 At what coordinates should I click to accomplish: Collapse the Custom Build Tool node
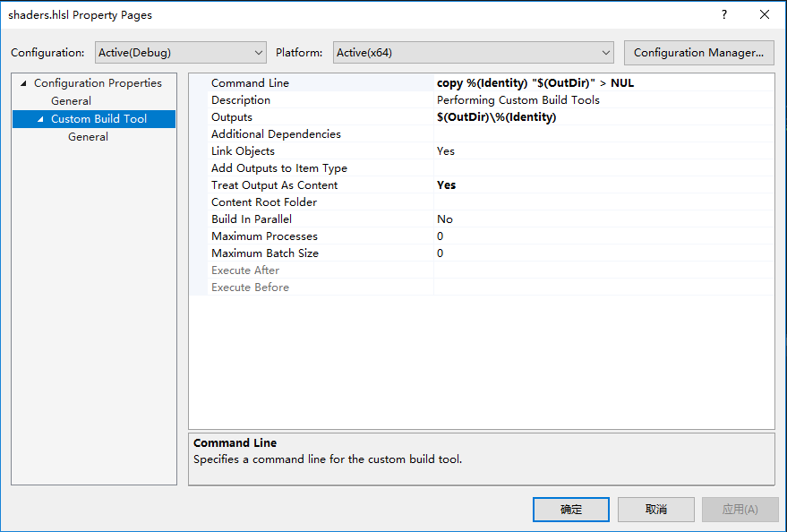click(40, 119)
